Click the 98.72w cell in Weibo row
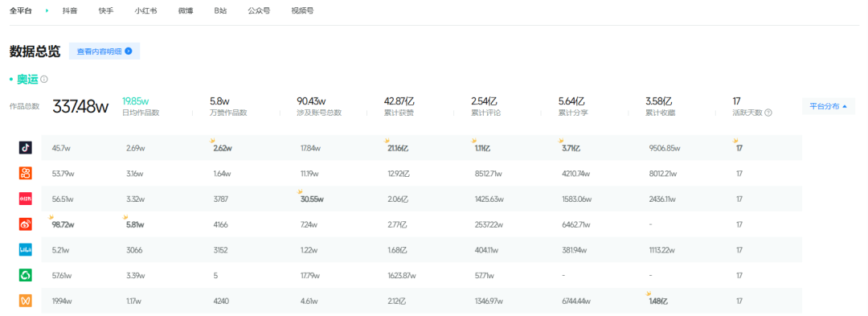The image size is (868, 316). [63, 224]
